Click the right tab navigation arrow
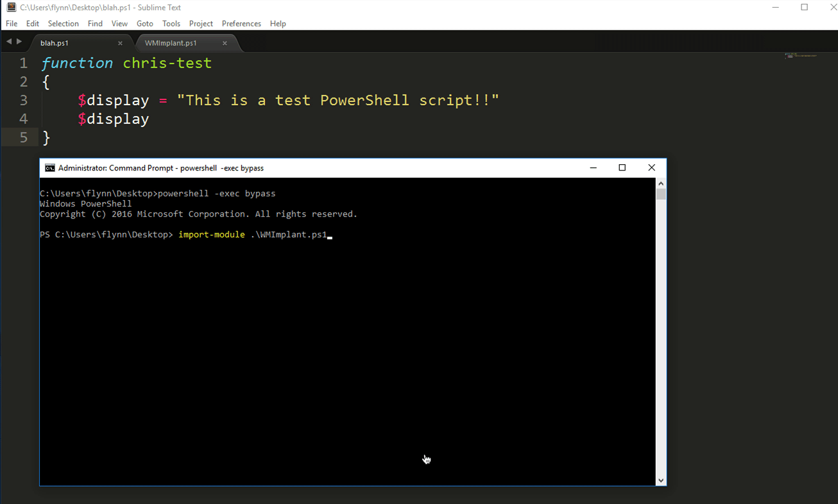The height and width of the screenshot is (504, 838). click(19, 42)
